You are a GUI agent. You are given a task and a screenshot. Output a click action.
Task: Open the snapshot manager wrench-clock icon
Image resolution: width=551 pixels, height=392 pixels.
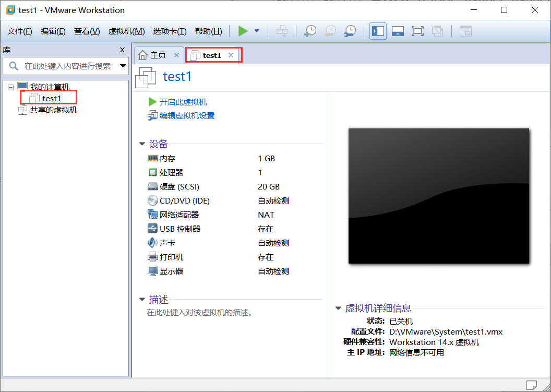click(x=350, y=31)
